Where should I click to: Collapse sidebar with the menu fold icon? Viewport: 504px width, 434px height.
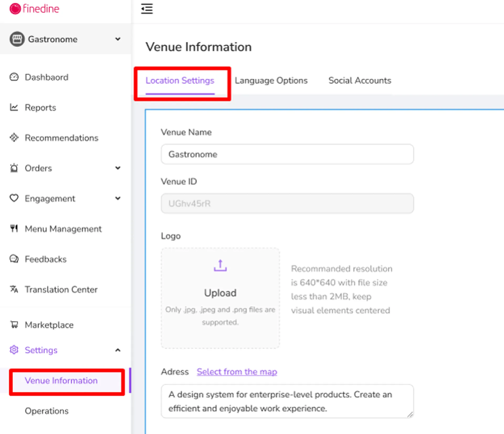[x=147, y=9]
